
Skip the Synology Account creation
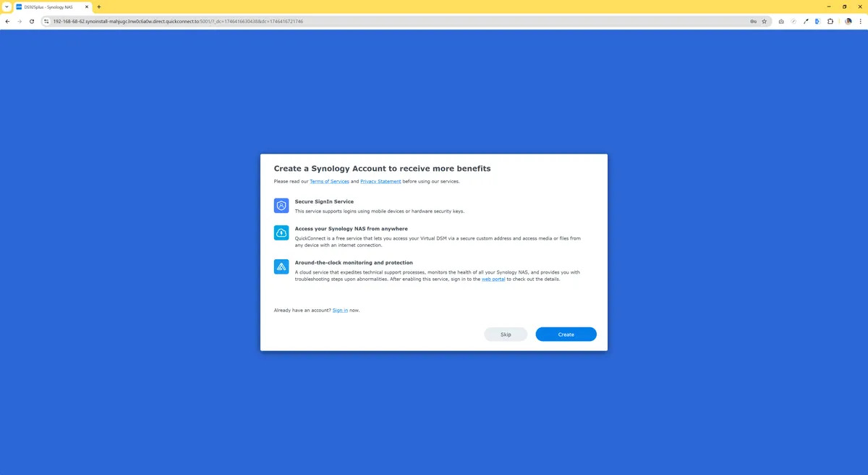506,334
